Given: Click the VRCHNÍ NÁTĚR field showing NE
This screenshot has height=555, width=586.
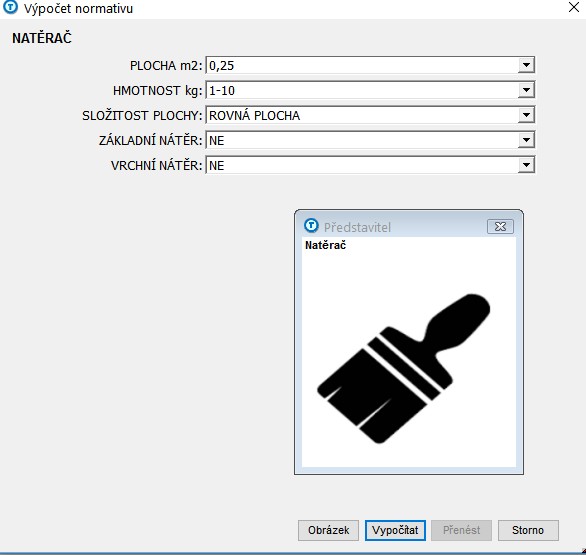Looking at the screenshot, I should [x=370, y=165].
